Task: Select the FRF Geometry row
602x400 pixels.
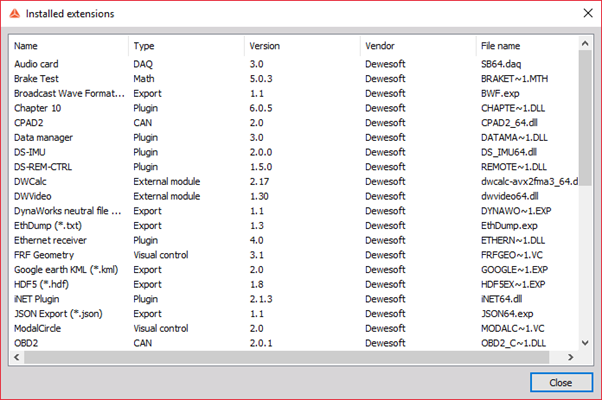Action: [294, 255]
